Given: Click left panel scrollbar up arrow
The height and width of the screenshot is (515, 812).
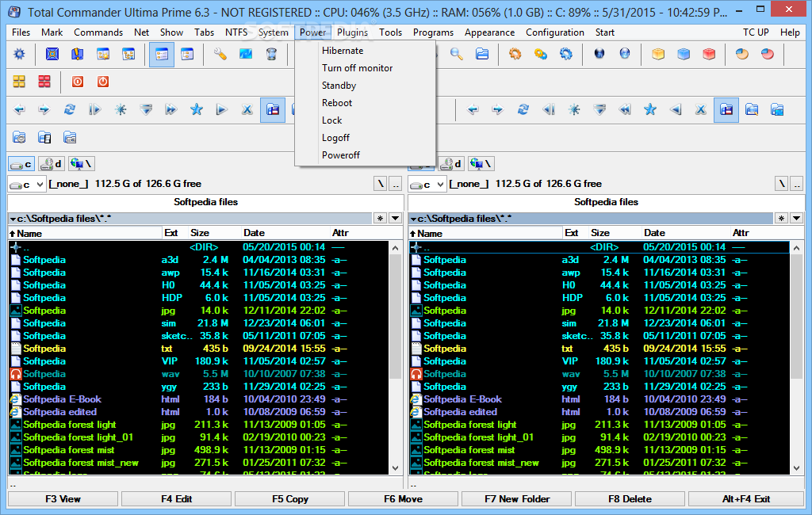Looking at the screenshot, I should pyautogui.click(x=395, y=248).
